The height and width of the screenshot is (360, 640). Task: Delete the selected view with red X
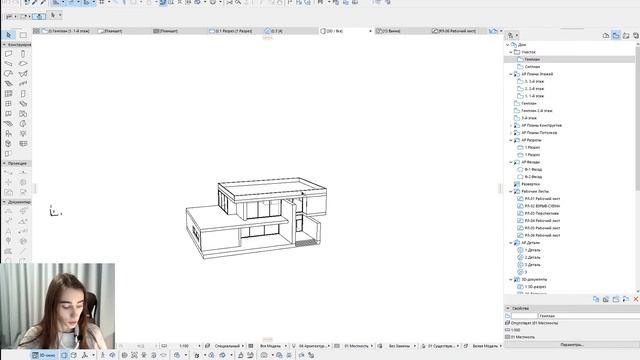636,300
